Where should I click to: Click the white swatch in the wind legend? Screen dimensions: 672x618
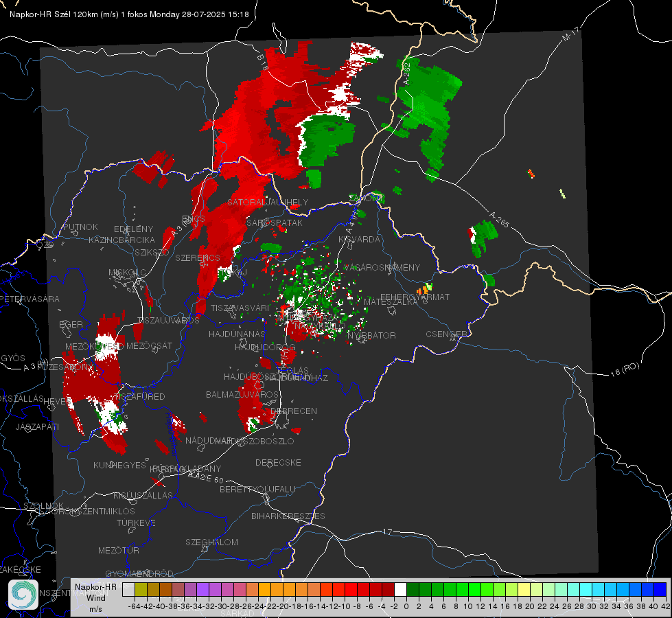[400, 590]
